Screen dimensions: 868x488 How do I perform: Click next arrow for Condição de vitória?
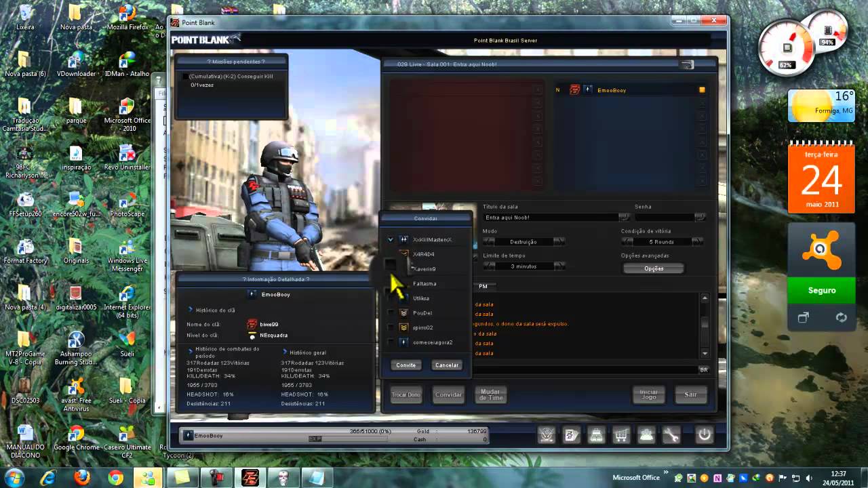[697, 241]
